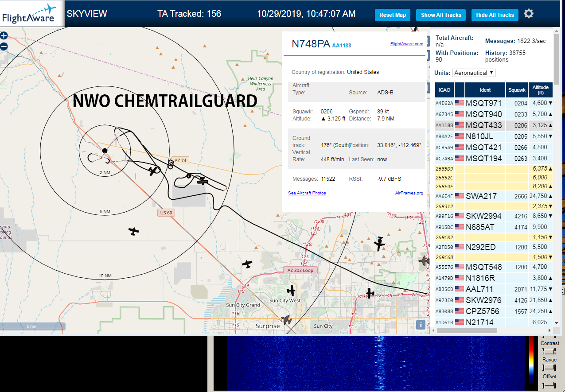
Task: Select the N1816R aircraft row
Action: (x=494, y=278)
